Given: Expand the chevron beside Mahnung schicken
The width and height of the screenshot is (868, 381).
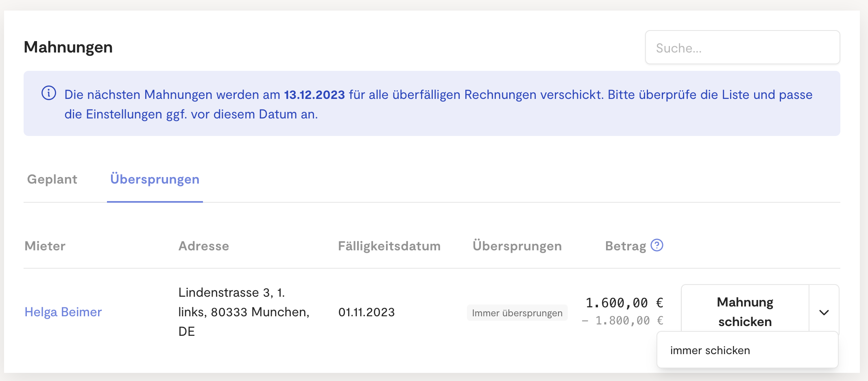Looking at the screenshot, I should click(824, 312).
